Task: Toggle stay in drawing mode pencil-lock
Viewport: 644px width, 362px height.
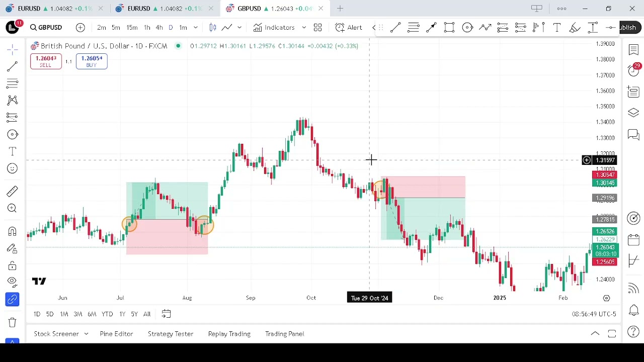Action: [12, 248]
